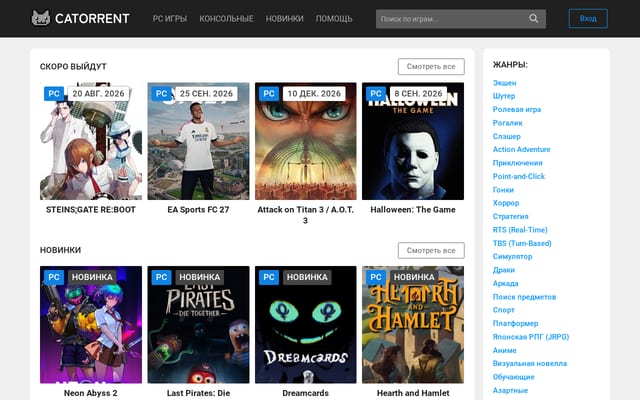Open the Dreamcards cover thumbnail
Image resolution: width=640 pixels, height=400 pixels.
306,324
